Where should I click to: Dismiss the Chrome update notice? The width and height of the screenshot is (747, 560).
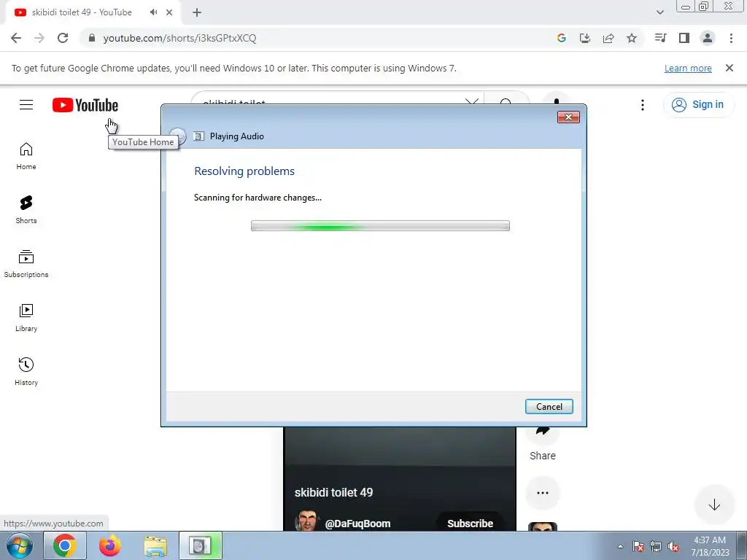pyautogui.click(x=729, y=68)
